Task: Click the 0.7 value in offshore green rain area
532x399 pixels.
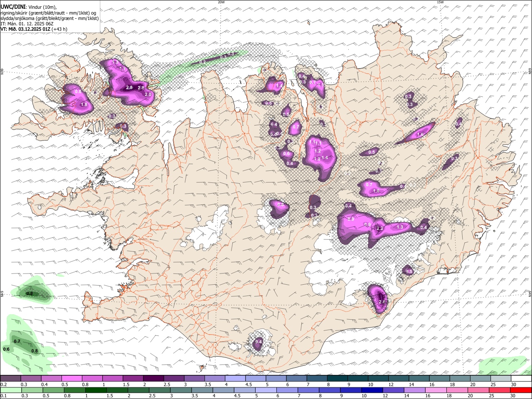Action: pyautogui.click(x=17, y=341)
